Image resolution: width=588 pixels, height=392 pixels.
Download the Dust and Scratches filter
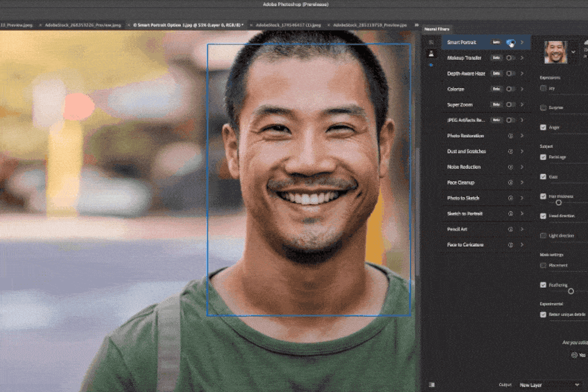click(510, 151)
